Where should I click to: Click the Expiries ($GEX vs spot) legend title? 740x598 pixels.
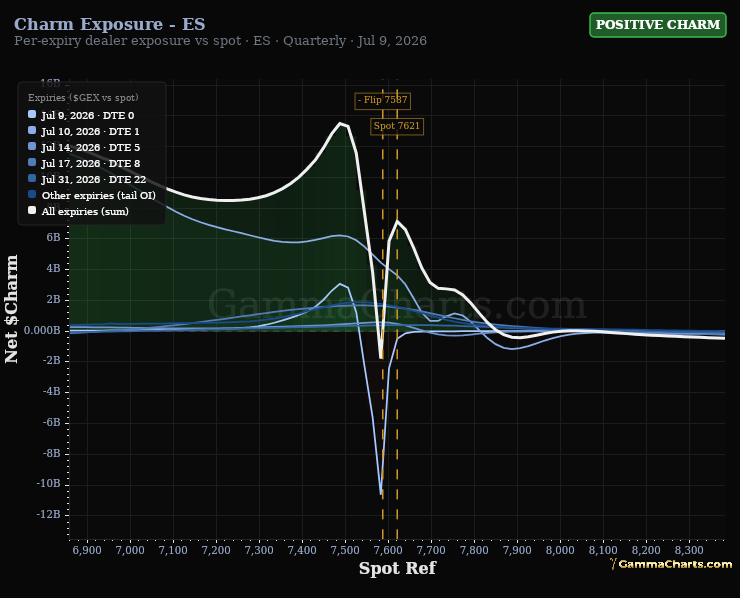[x=83, y=98]
